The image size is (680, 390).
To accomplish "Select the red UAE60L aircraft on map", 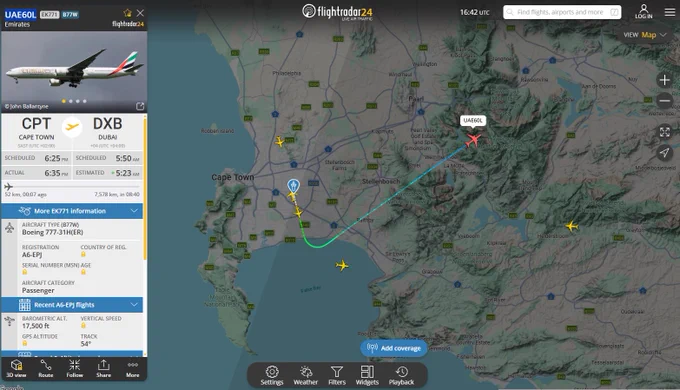I will tap(473, 140).
